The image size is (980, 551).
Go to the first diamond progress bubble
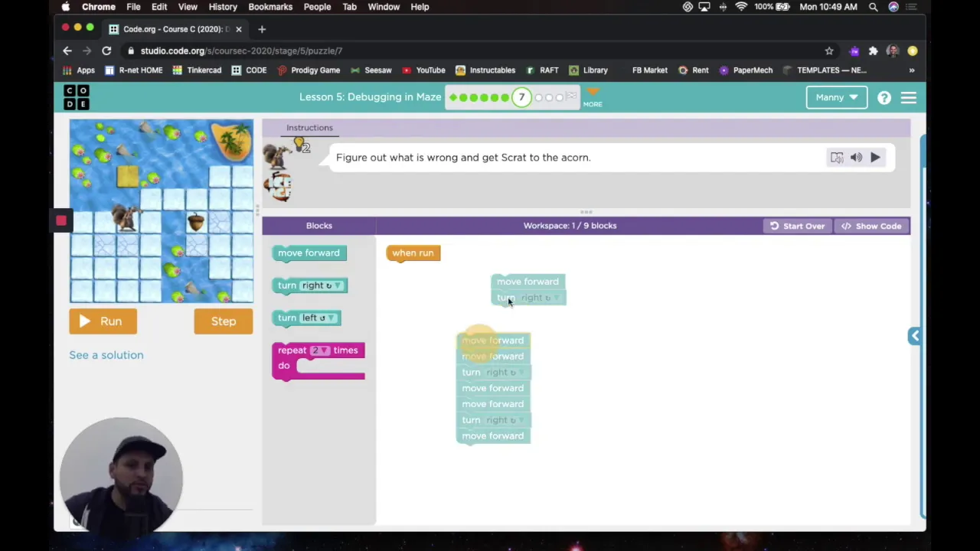[x=453, y=98]
